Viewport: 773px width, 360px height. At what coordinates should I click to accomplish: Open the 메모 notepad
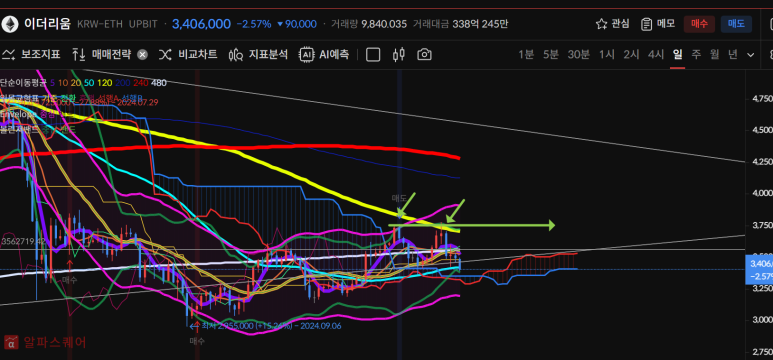657,24
